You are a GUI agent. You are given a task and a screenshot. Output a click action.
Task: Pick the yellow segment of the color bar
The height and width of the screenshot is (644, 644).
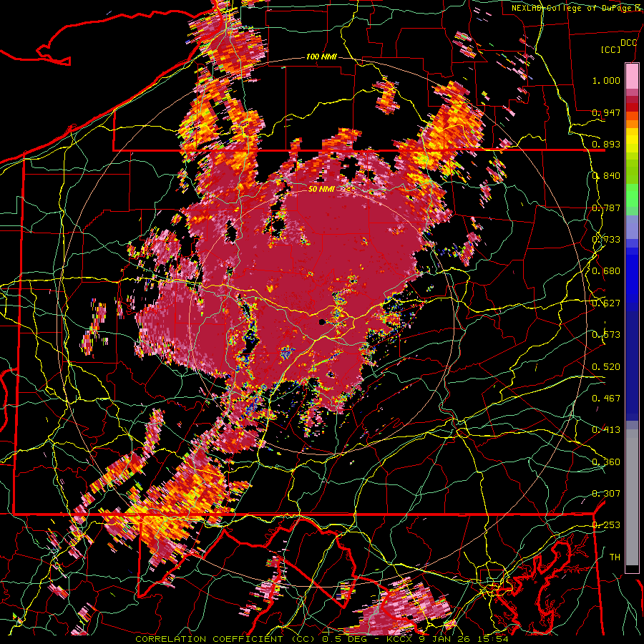tap(632, 141)
